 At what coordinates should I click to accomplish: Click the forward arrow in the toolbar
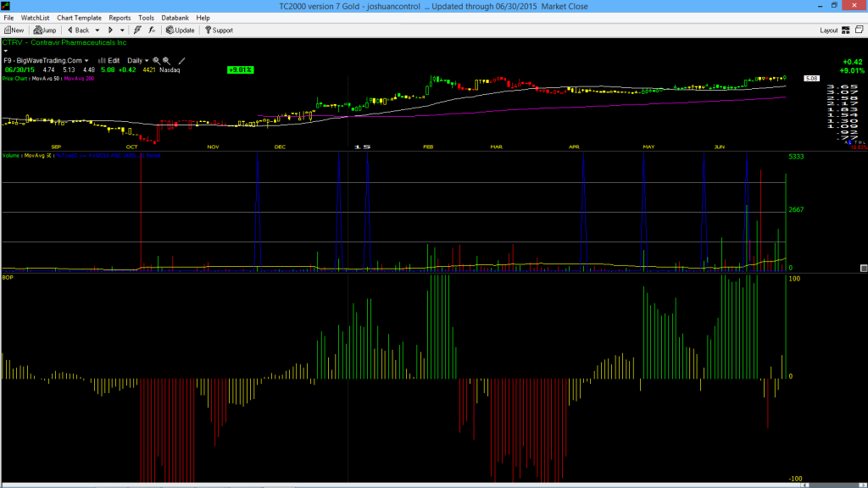pyautogui.click(x=110, y=30)
